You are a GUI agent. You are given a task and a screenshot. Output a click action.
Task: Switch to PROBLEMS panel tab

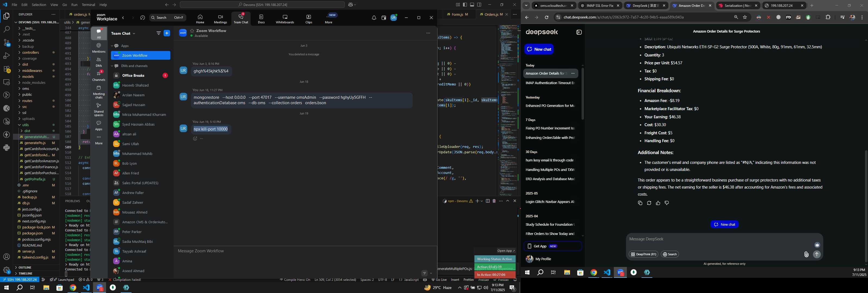tap(72, 201)
